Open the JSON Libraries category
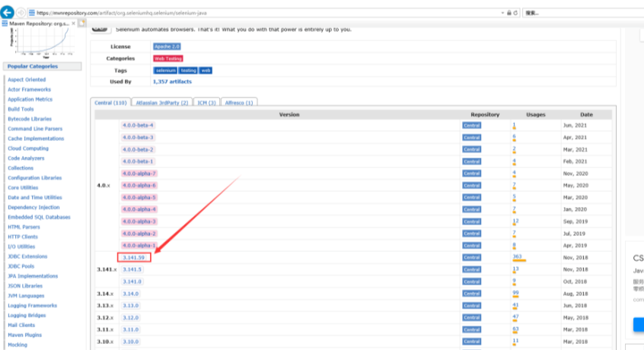This screenshot has height=350, width=644. (x=25, y=286)
